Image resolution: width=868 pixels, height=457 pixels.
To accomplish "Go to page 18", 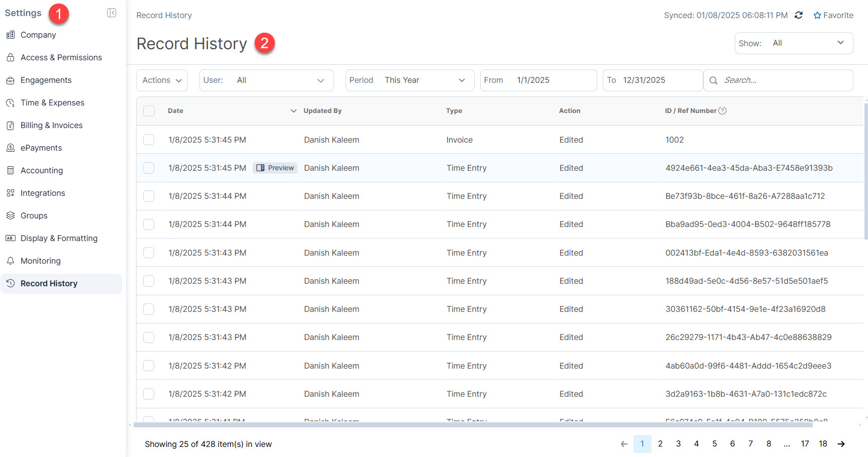I will pyautogui.click(x=823, y=444).
